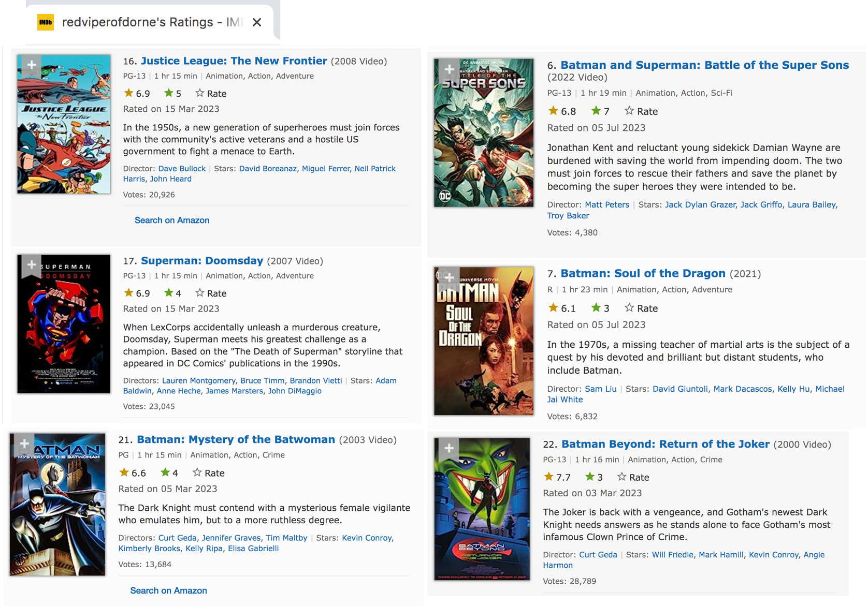Viewport: 868px width, 606px height.
Task: Close the redviperofdorne's Ratings tab
Action: click(256, 22)
